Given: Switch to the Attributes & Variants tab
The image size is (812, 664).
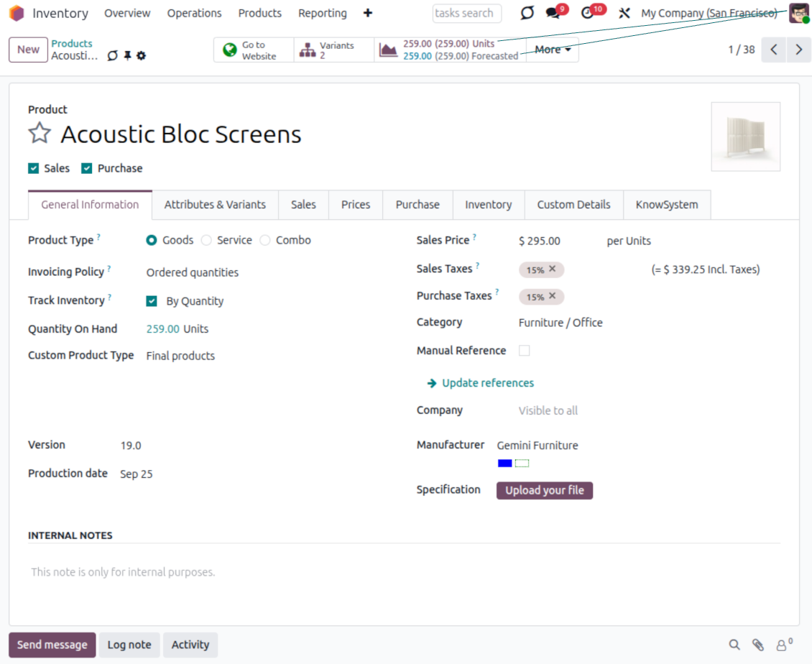Looking at the screenshot, I should (215, 205).
